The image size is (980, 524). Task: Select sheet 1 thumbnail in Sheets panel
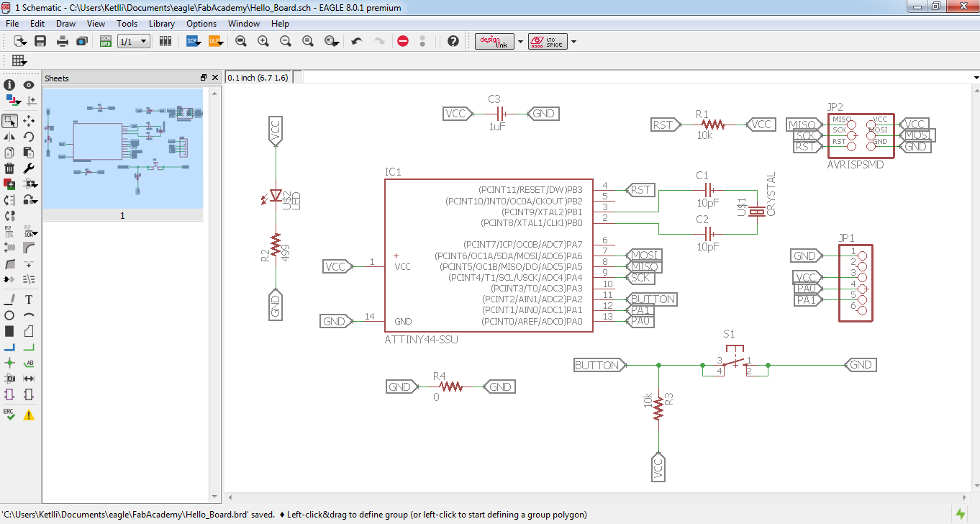pyautogui.click(x=122, y=155)
